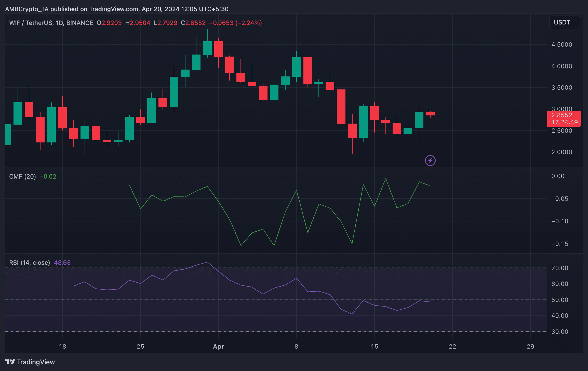
Task: Click the close price C2.8552
Action: pyautogui.click(x=193, y=23)
